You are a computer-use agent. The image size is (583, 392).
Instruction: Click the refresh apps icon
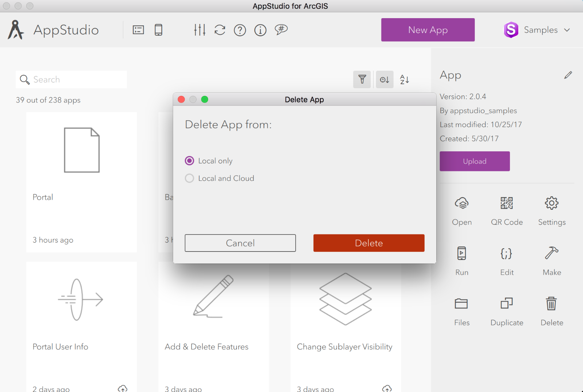click(220, 30)
